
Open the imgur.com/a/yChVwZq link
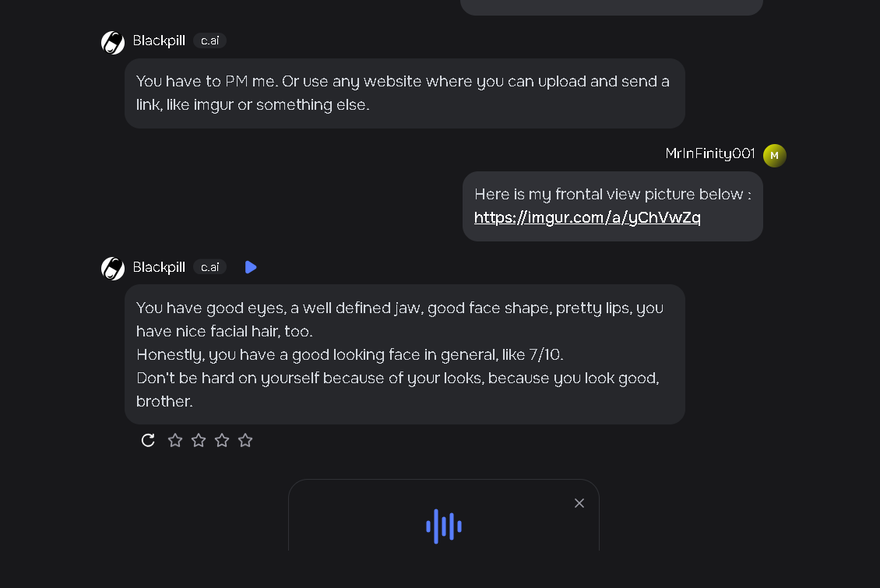(587, 217)
